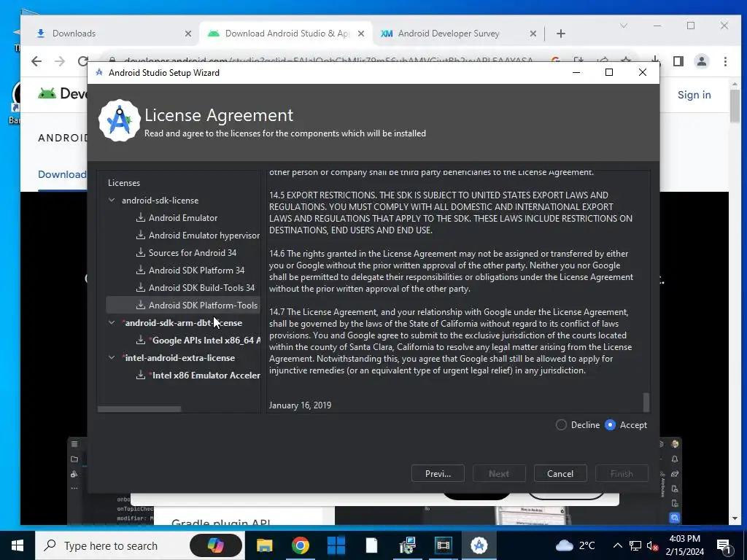Image resolution: width=747 pixels, height=560 pixels.
Task: Open Chrome side panel icon
Action: [x=678, y=61]
